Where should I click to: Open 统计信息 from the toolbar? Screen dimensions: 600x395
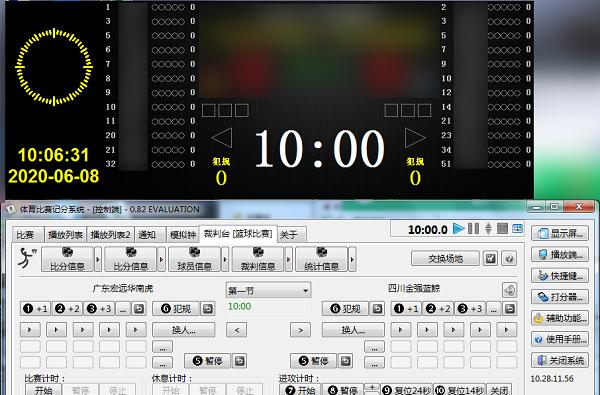pos(321,259)
